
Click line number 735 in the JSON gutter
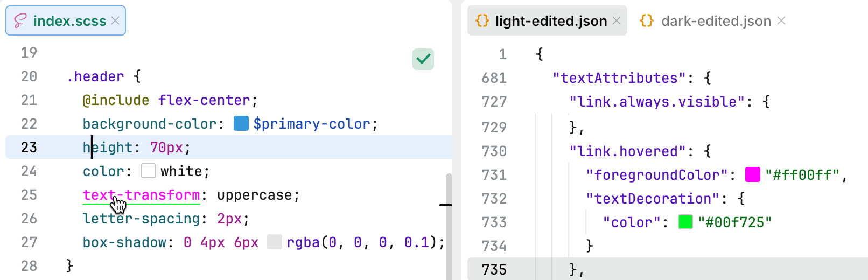point(494,269)
